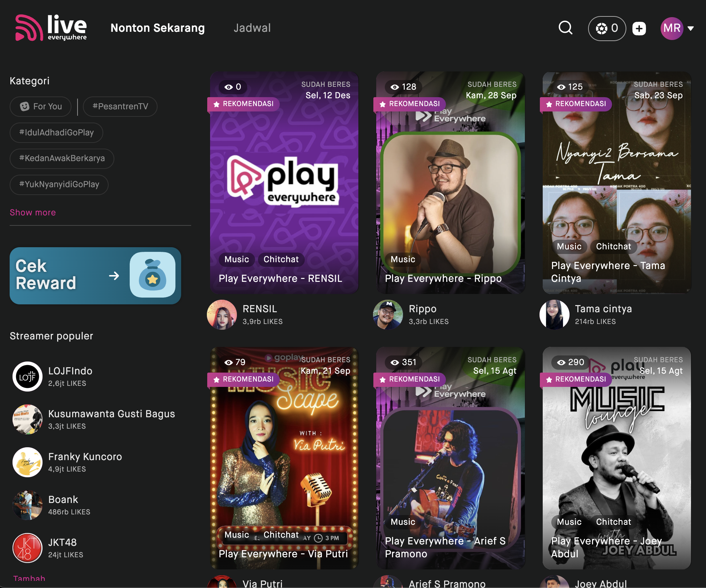
Task: Open Play Everywhere - Rippo stream card
Action: coord(451,183)
